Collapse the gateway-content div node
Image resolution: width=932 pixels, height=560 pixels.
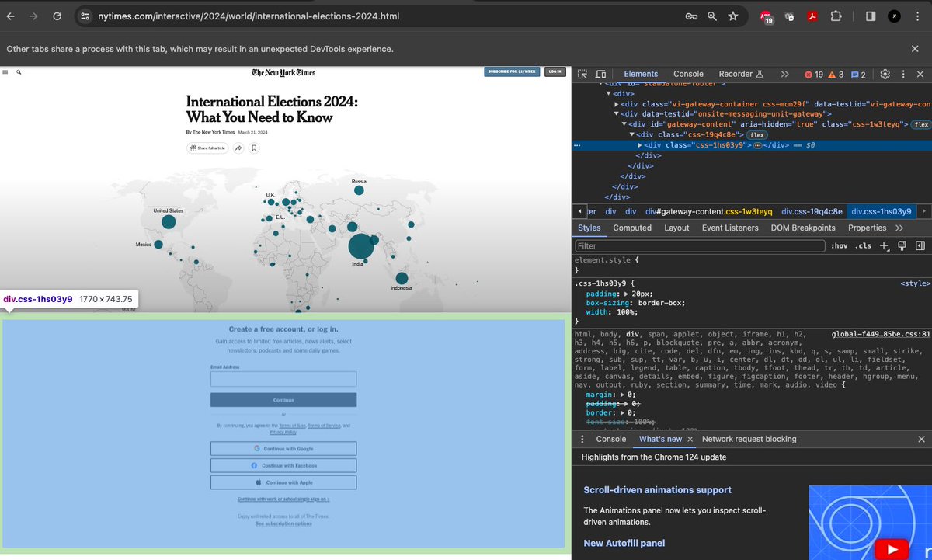(624, 124)
